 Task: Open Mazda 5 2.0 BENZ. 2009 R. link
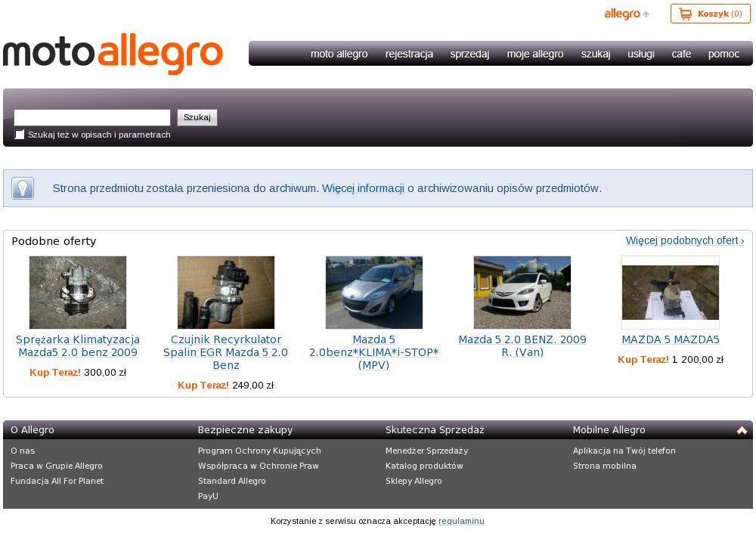click(522, 346)
